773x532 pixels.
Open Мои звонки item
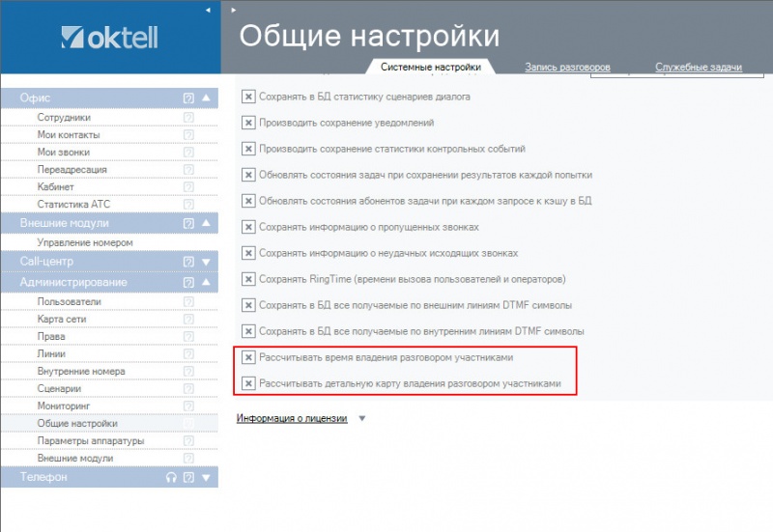tap(64, 153)
